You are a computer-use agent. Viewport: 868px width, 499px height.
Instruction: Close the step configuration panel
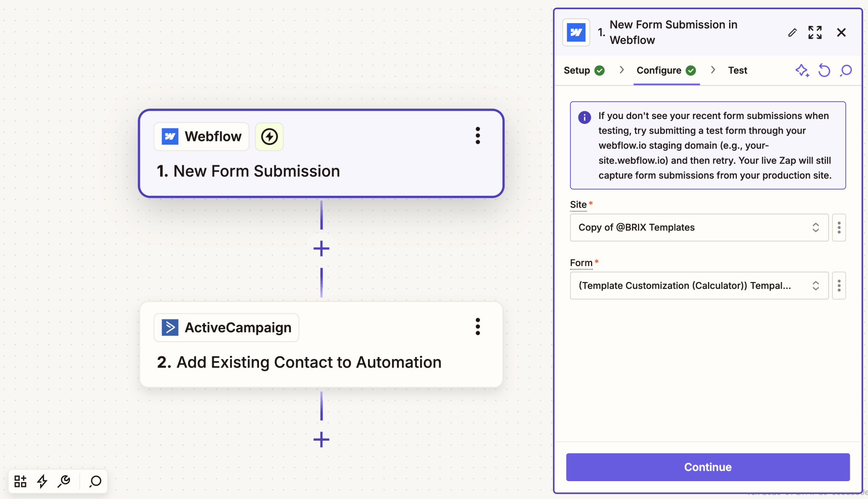click(x=841, y=32)
